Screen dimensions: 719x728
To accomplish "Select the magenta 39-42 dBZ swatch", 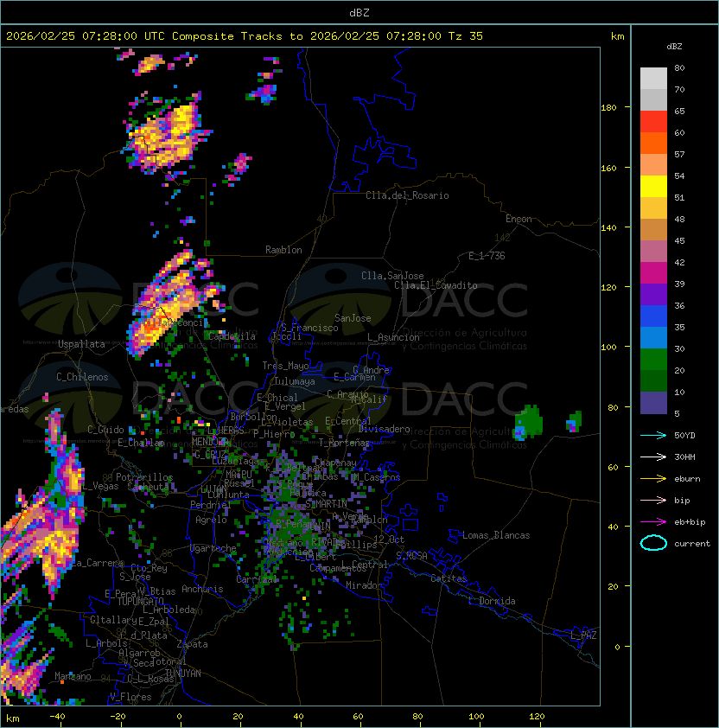I will (x=653, y=273).
